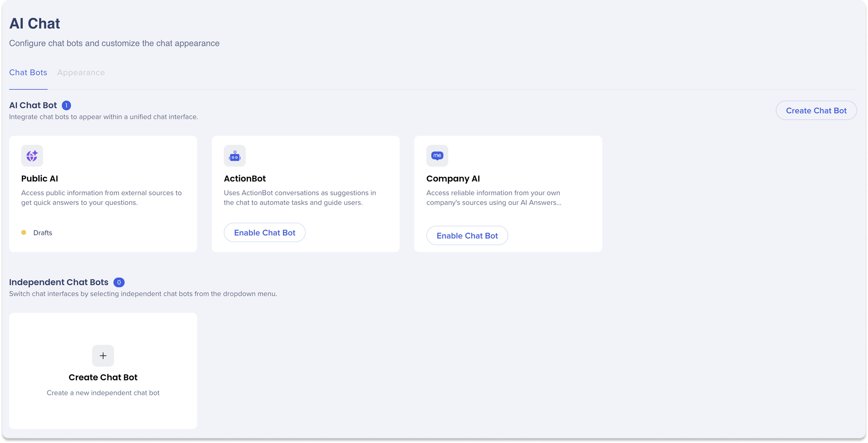Click the Public AI description text
The width and height of the screenshot is (868, 443).
click(x=101, y=198)
